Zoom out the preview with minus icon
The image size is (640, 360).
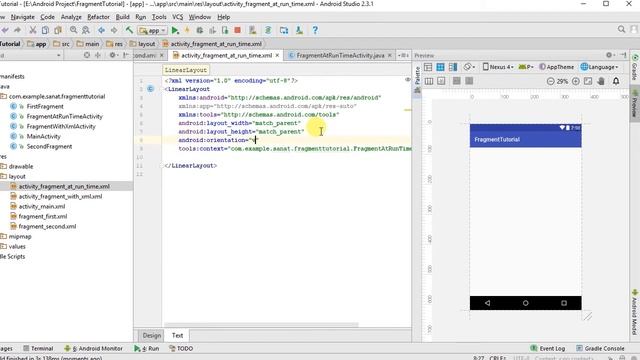pyautogui.click(x=551, y=81)
